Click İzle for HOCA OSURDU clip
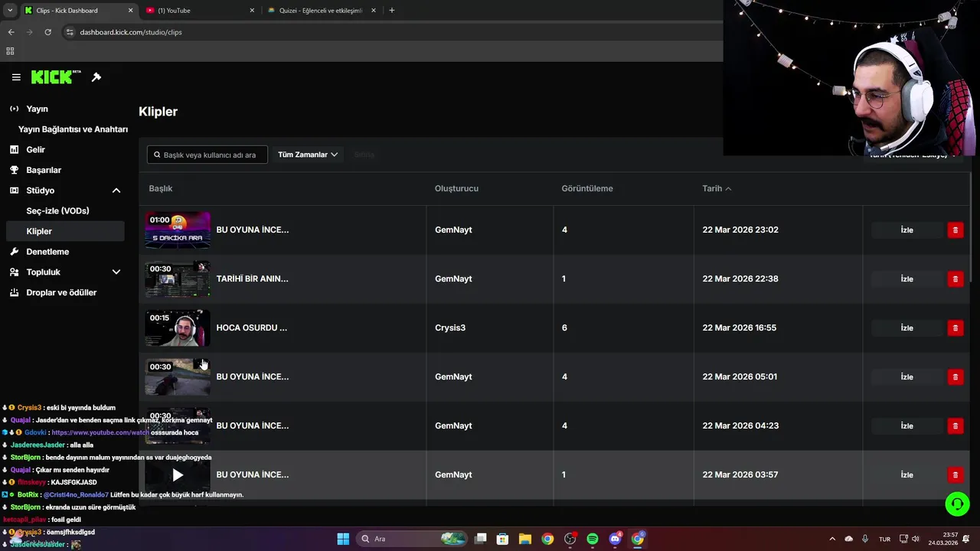 [906, 328]
